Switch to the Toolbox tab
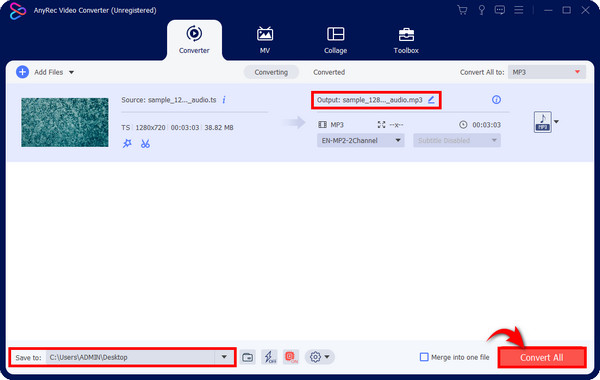This screenshot has height=380, width=600. click(406, 40)
